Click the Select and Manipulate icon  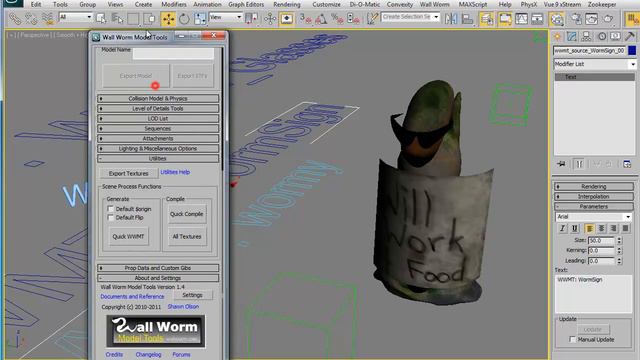[x=270, y=19]
